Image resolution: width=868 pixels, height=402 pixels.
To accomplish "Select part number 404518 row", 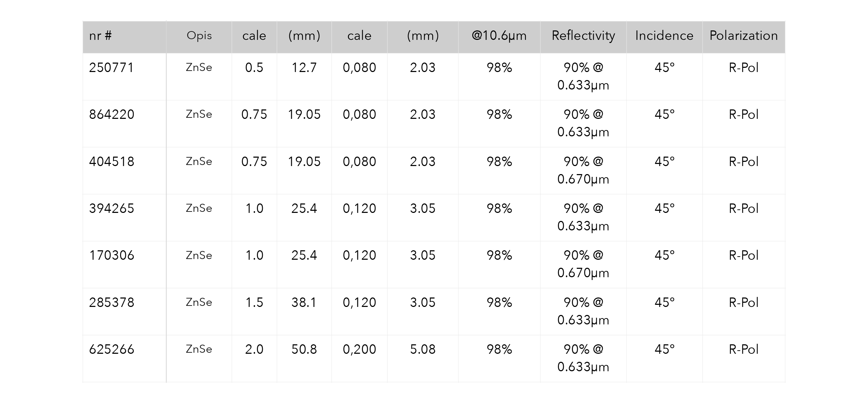I will click(434, 171).
